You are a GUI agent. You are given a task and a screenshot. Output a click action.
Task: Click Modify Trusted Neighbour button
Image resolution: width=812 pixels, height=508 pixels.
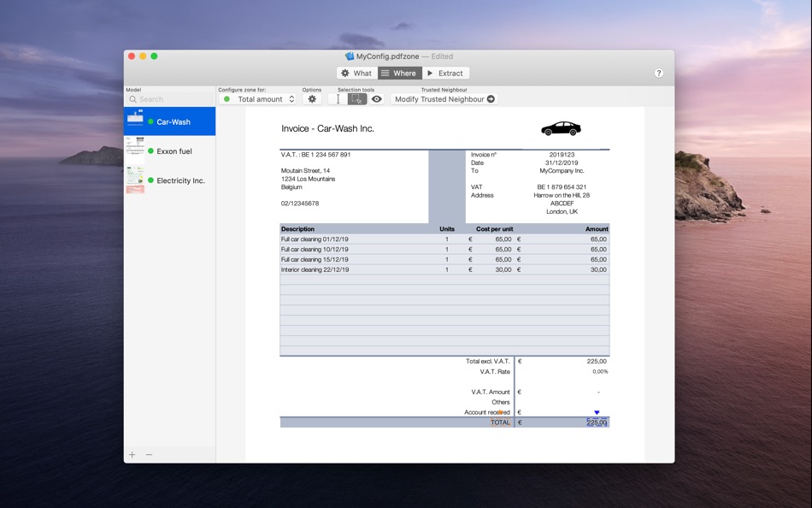click(x=444, y=99)
